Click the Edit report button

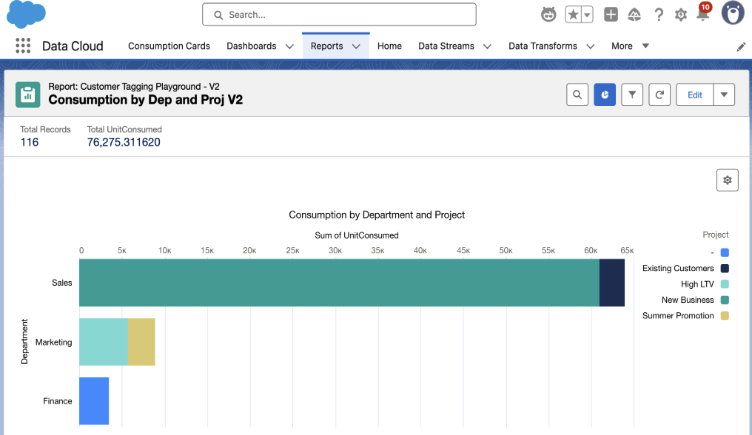coord(694,94)
